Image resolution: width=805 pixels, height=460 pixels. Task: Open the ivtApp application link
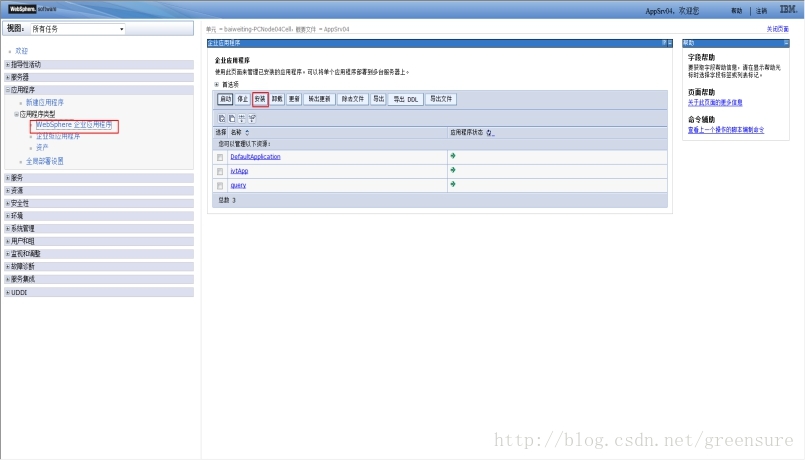tap(239, 171)
